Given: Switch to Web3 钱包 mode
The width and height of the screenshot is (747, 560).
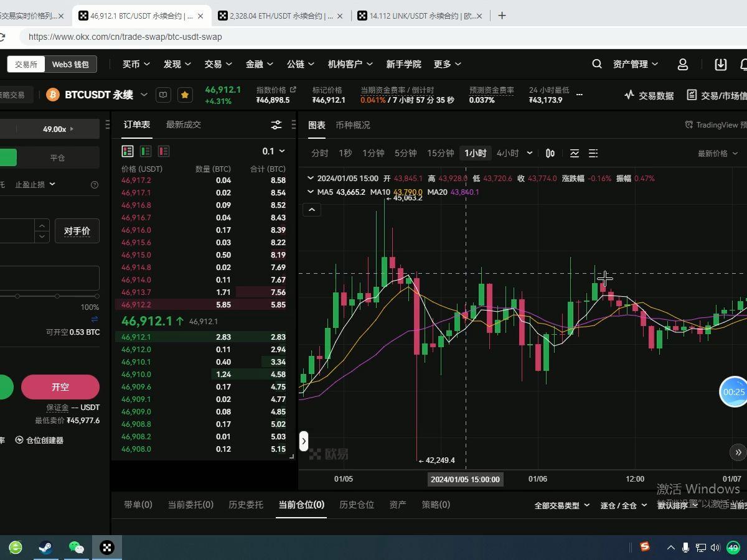Looking at the screenshot, I should point(70,64).
